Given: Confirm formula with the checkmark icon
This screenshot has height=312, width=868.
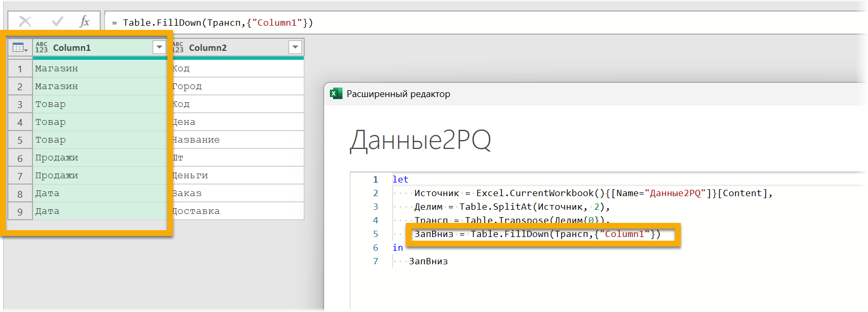Looking at the screenshot, I should point(58,21).
